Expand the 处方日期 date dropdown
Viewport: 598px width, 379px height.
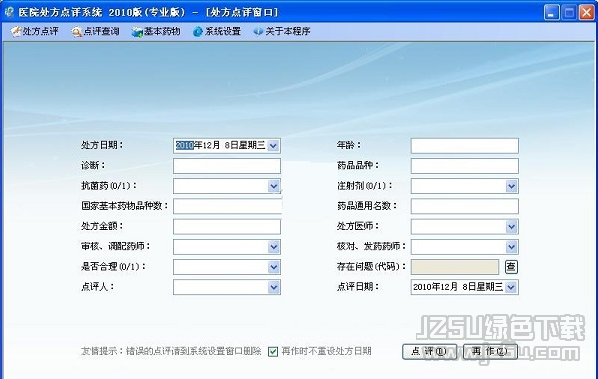273,146
